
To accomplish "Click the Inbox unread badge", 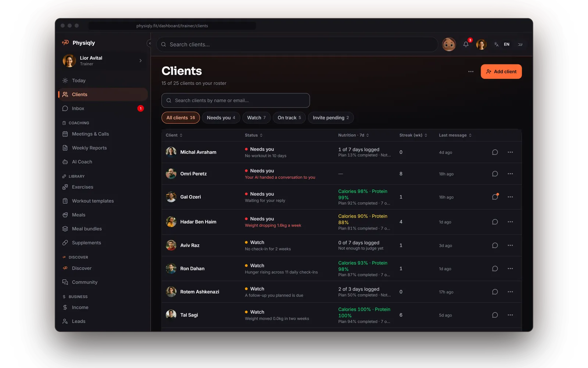I will pyautogui.click(x=140, y=109).
